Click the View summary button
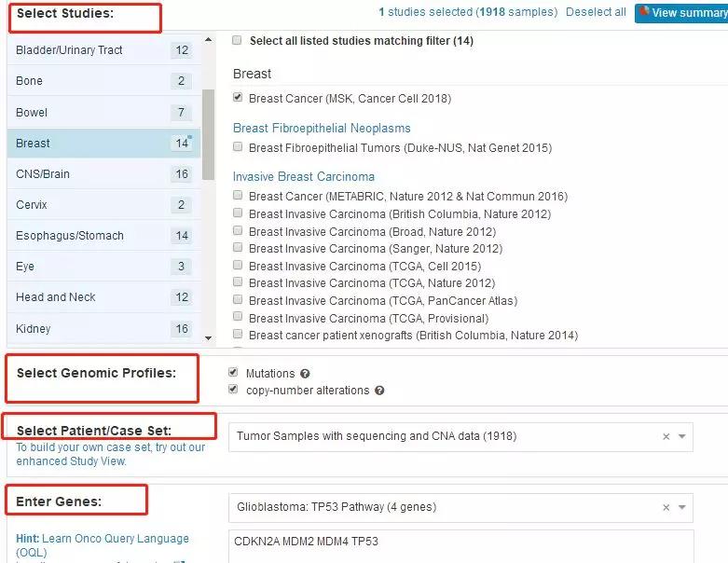The width and height of the screenshot is (728, 563). [x=680, y=13]
